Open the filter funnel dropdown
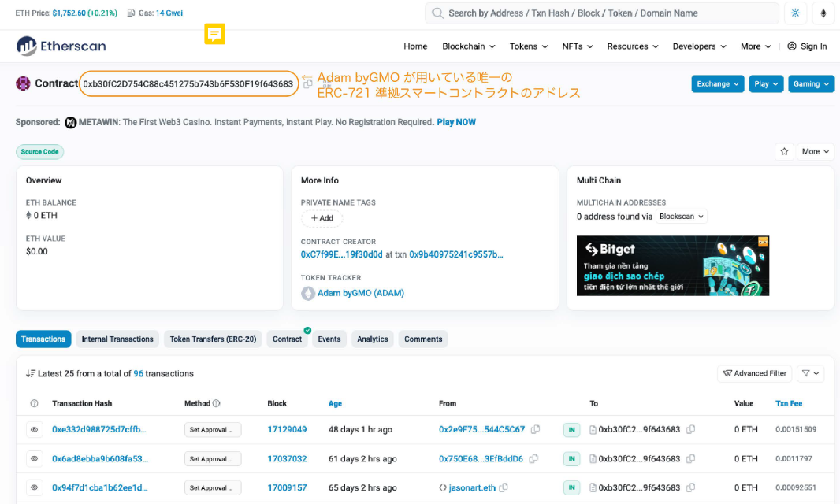The height and width of the screenshot is (504, 840). click(x=810, y=373)
